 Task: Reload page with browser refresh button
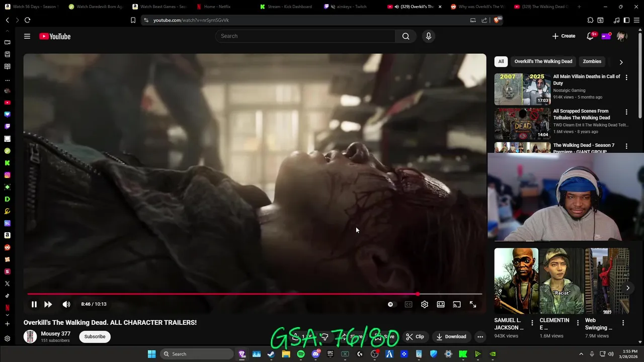(27, 20)
